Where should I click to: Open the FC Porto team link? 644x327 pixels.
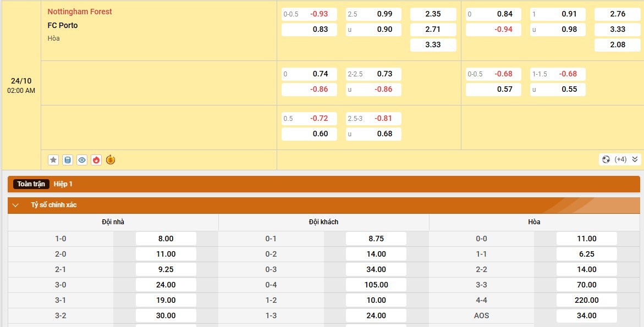click(x=63, y=25)
